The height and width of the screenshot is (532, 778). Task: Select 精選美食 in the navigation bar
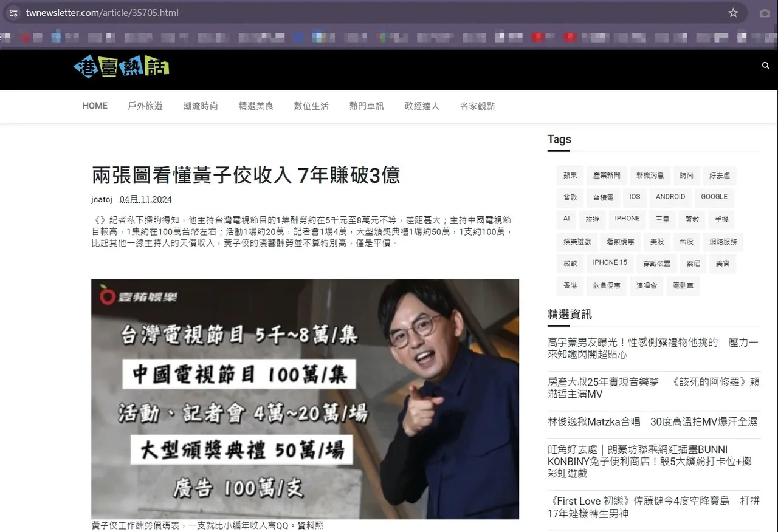click(256, 106)
